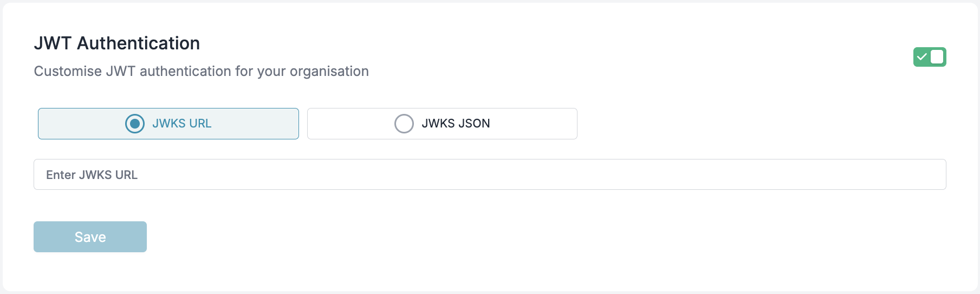Click the white knob of the toggle
The width and height of the screenshot is (980, 294).
pos(937,57)
